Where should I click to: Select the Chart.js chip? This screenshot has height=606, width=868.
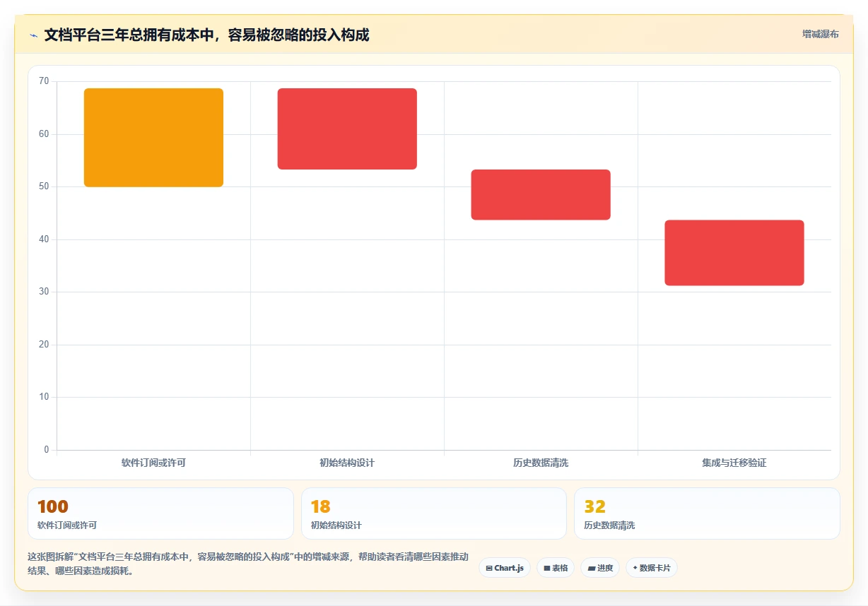(x=505, y=568)
